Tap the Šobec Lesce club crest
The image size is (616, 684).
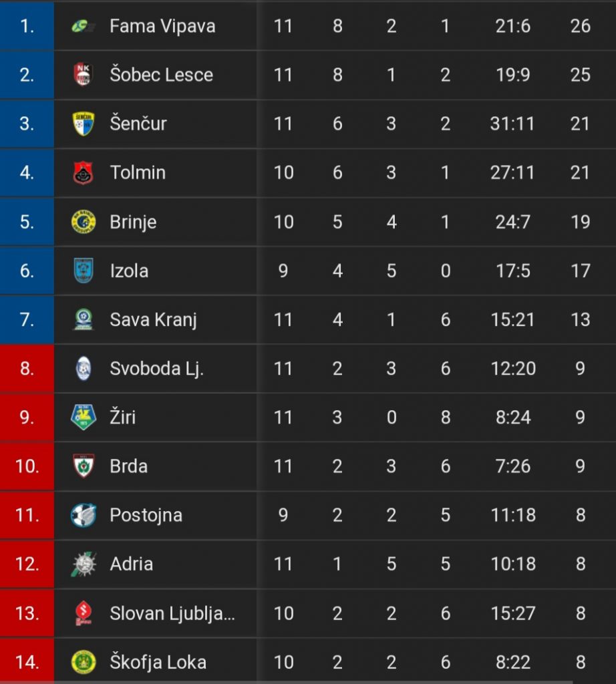point(83,75)
